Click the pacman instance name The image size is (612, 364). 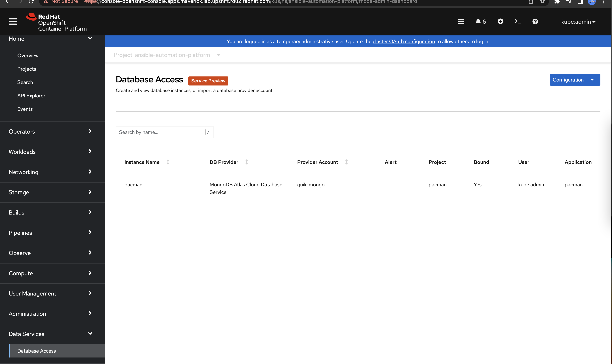point(133,185)
